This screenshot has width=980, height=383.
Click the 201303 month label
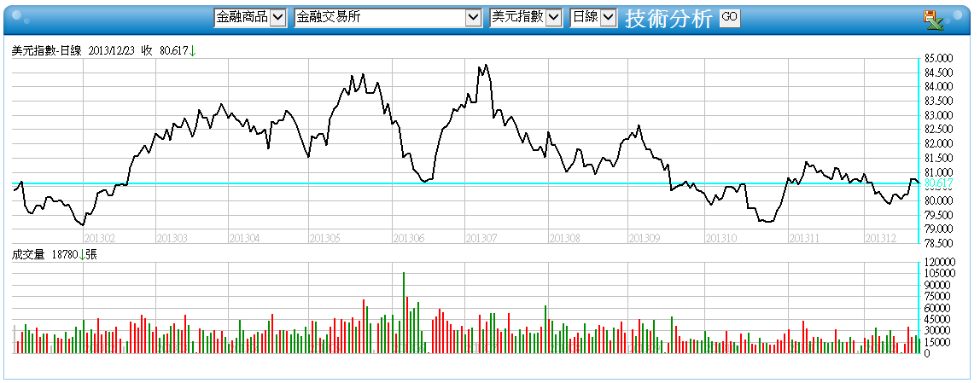[x=172, y=238]
